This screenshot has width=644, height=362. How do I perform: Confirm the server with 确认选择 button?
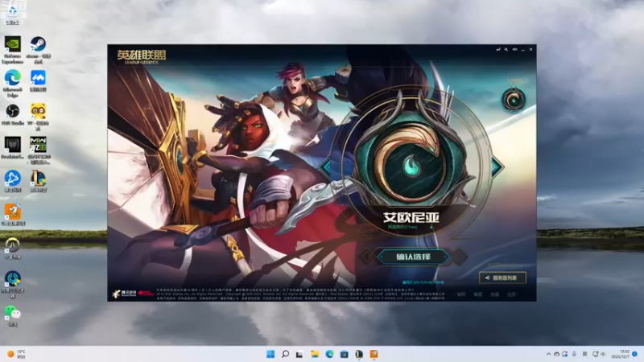click(x=412, y=257)
